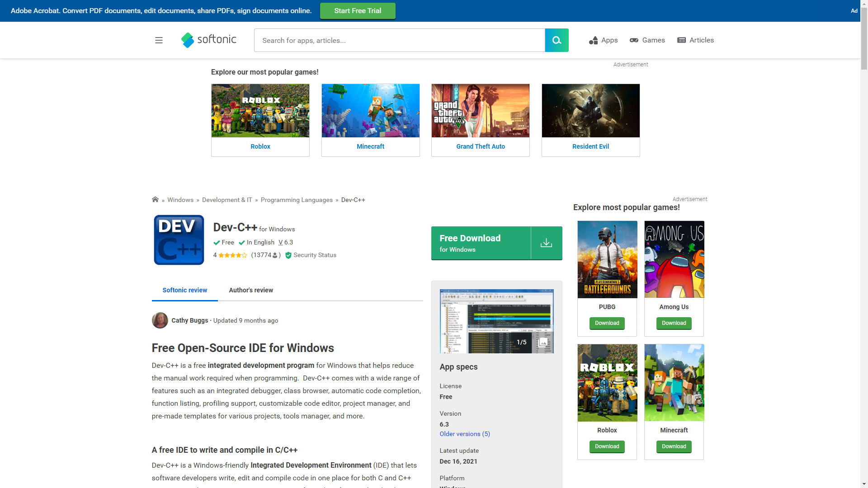Screen dimensions: 868x488
Task: Switch to the Author's review tab
Action: tap(251, 290)
